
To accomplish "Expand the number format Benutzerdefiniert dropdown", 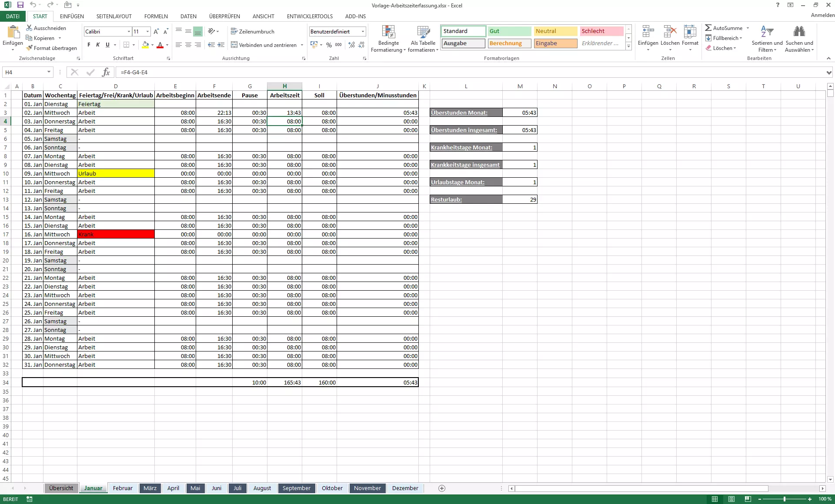I will click(x=363, y=31).
